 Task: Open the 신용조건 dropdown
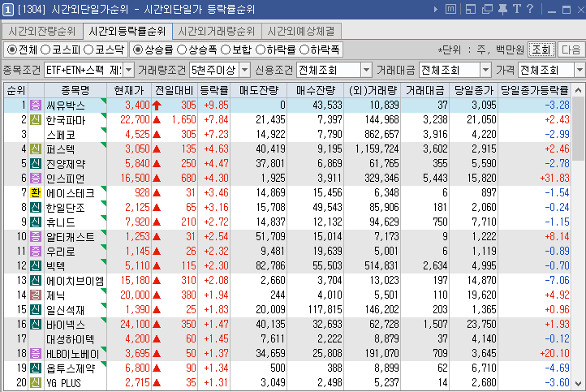366,70
